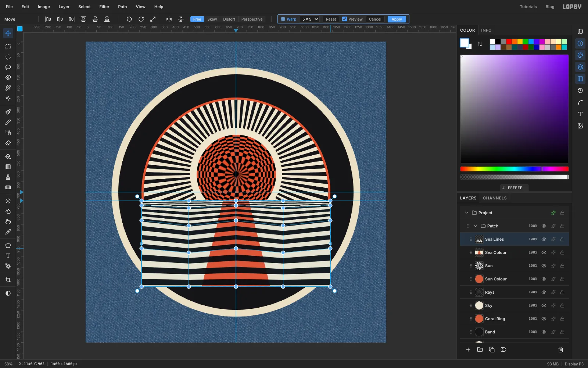
Task: Click the hue slider bar
Action: tap(514, 169)
